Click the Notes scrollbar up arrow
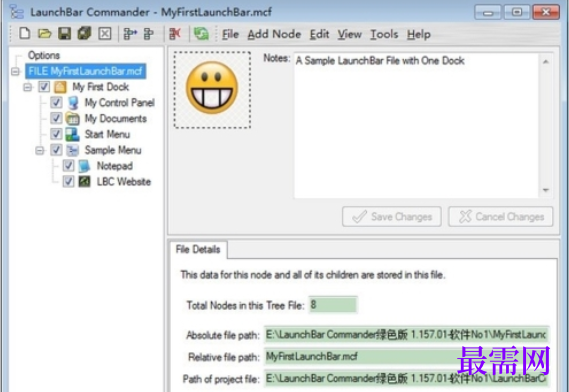The width and height of the screenshot is (569, 392). (x=545, y=61)
